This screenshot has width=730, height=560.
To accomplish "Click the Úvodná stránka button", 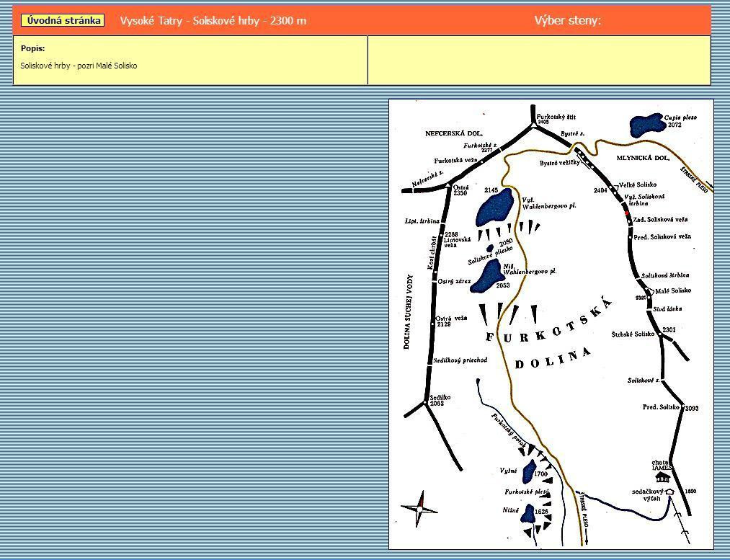I will tap(63, 20).
